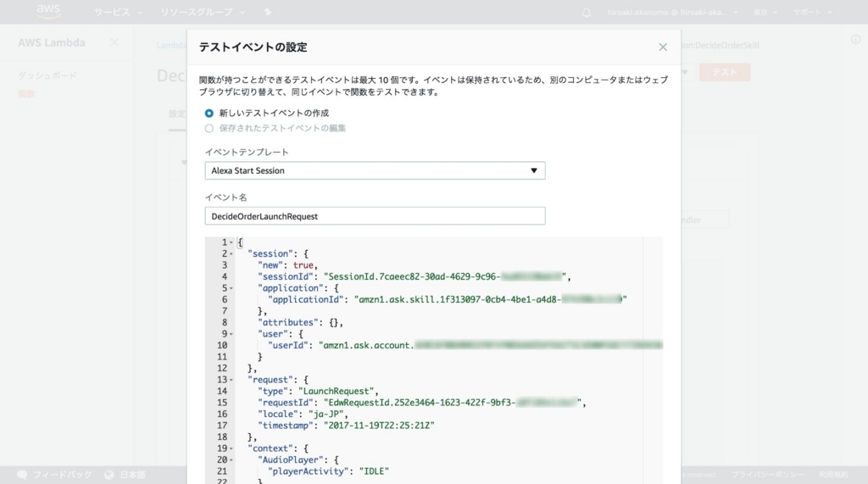Click the AWS logo in top bar

pyautogui.click(x=48, y=12)
